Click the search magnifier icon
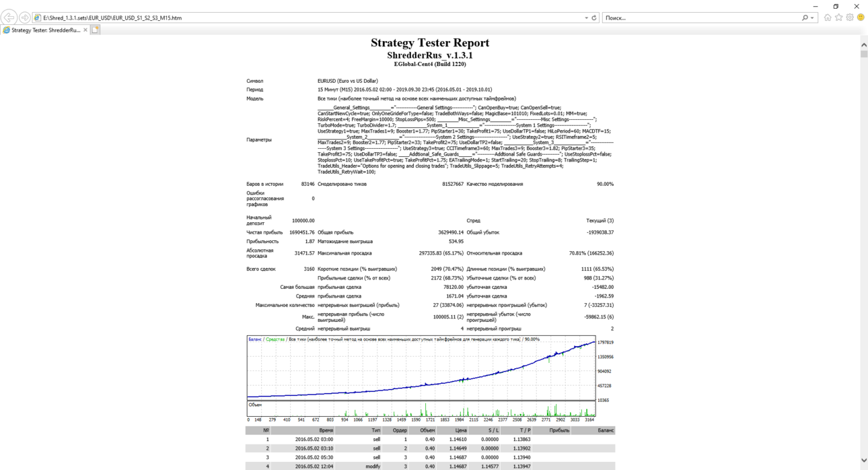Image resolution: width=868 pixels, height=470 pixels. pyautogui.click(x=805, y=18)
